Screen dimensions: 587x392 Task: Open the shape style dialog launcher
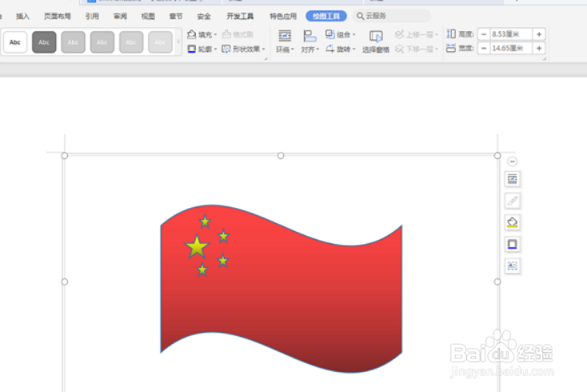266,58
